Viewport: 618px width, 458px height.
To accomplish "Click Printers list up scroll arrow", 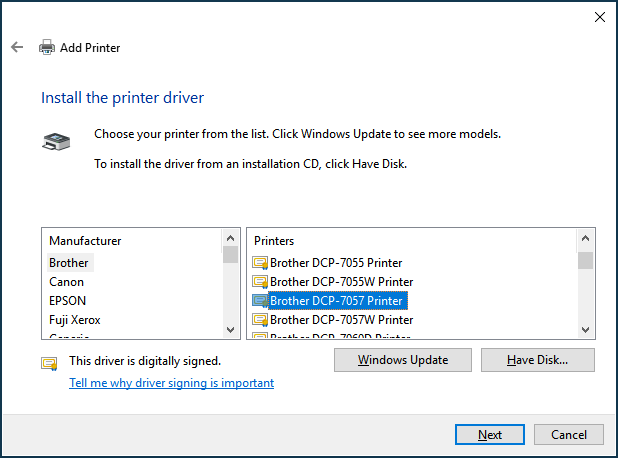I will point(585,238).
